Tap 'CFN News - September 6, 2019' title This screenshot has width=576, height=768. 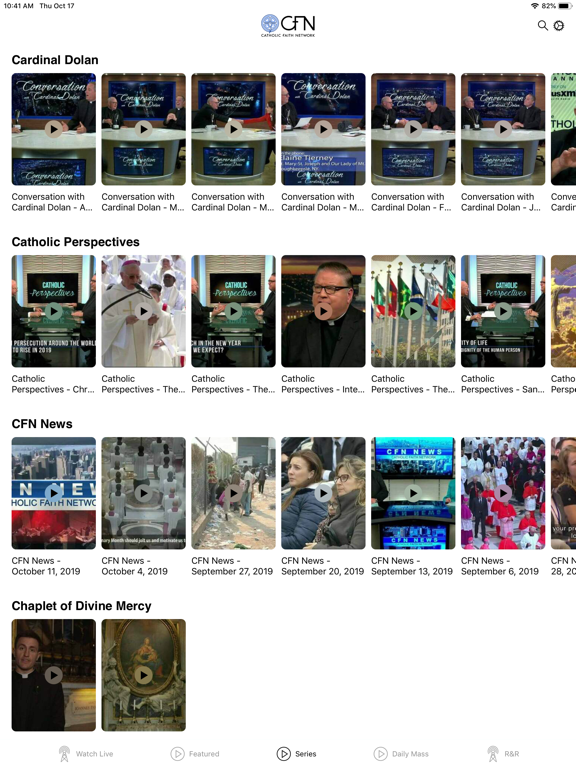tap(500, 566)
